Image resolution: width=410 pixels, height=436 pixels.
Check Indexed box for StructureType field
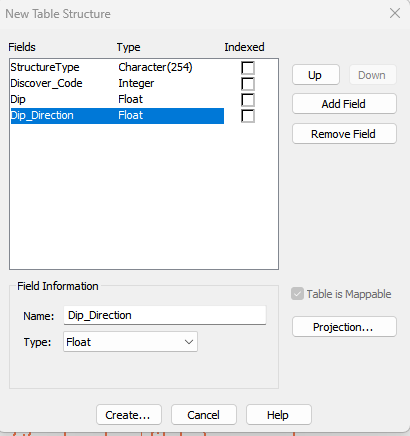coord(248,68)
